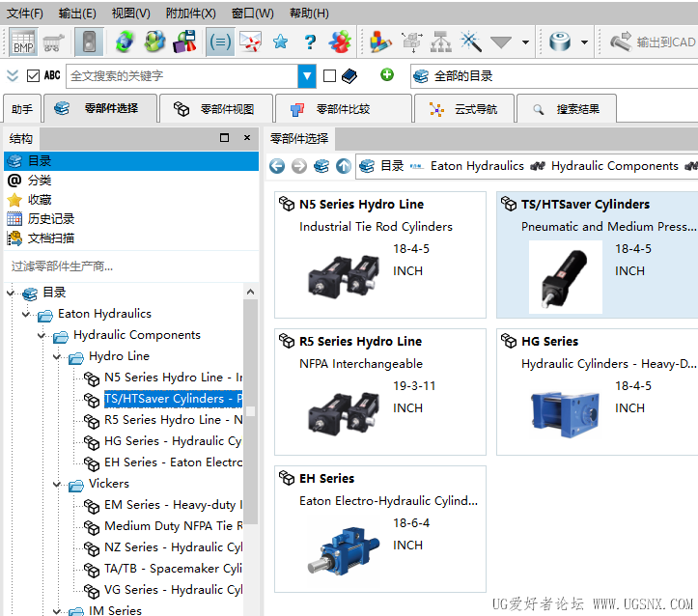The width and height of the screenshot is (698, 616).
Task: Collapse the Vickers tree node
Action: point(58,484)
